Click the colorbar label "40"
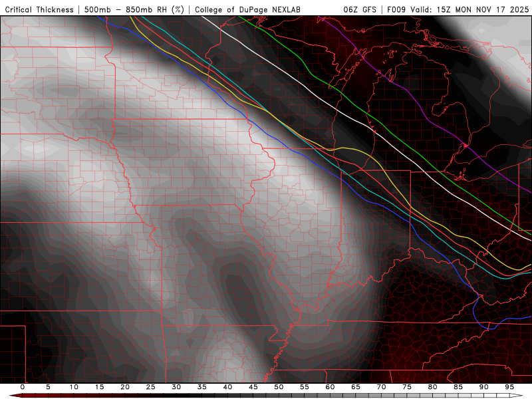Screen dimensions: 532x399 point(227,387)
